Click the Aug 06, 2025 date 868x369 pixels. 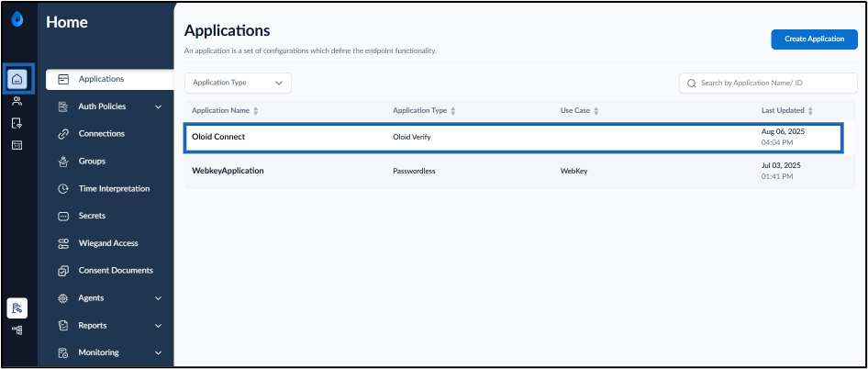coord(783,132)
